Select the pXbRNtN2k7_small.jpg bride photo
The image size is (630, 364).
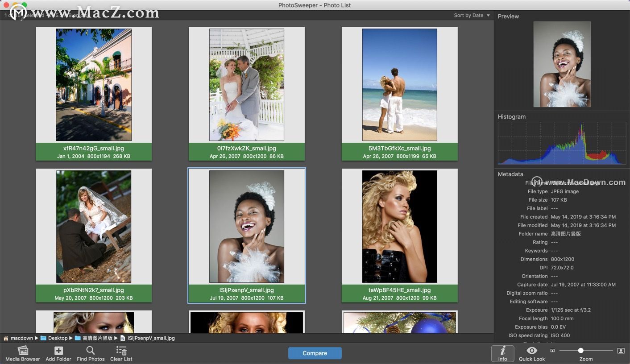[x=94, y=227]
